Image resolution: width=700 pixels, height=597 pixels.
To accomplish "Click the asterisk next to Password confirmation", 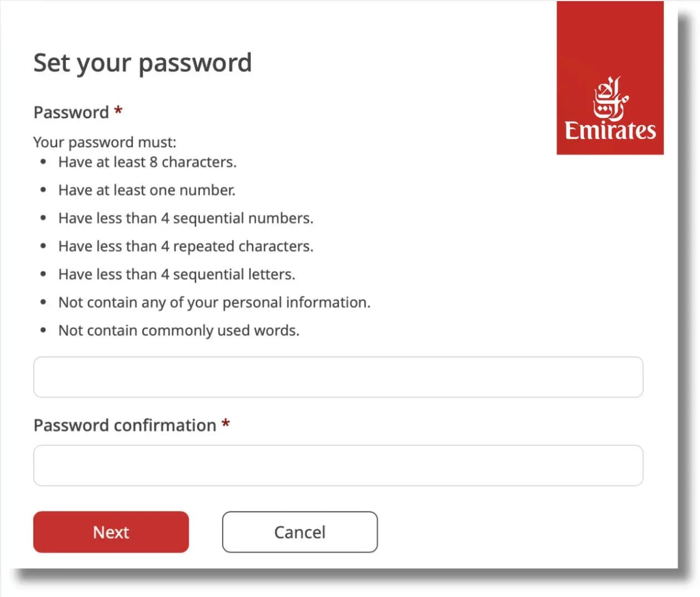I will pos(226,422).
